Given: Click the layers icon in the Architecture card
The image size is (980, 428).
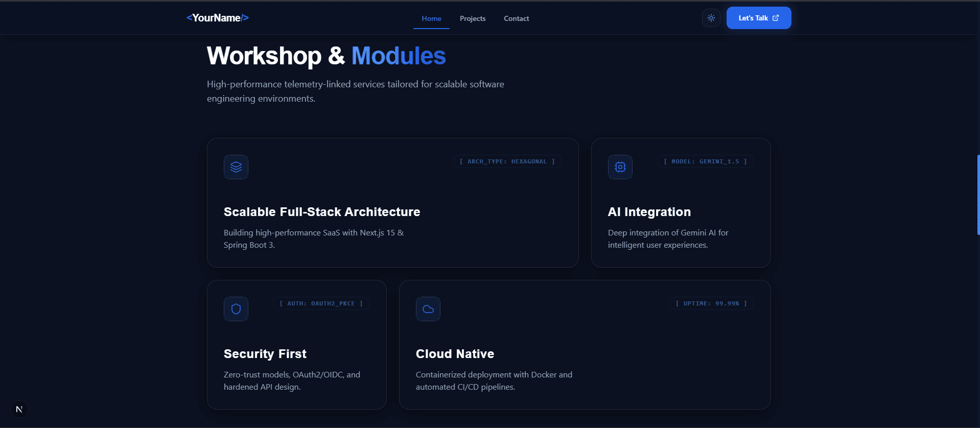Looking at the screenshot, I should 236,167.
